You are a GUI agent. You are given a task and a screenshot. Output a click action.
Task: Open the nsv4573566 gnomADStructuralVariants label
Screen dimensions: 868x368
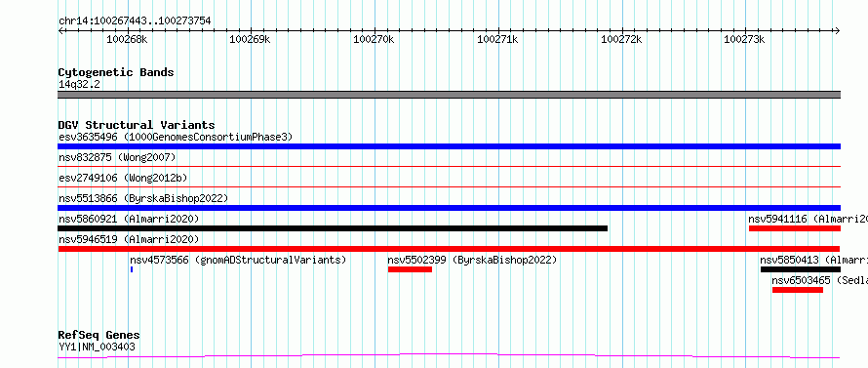tap(238, 260)
